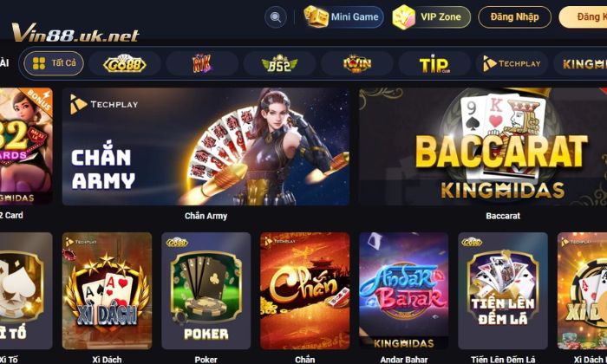
Task: Filter by the iWin provider logo
Action: tap(357, 63)
